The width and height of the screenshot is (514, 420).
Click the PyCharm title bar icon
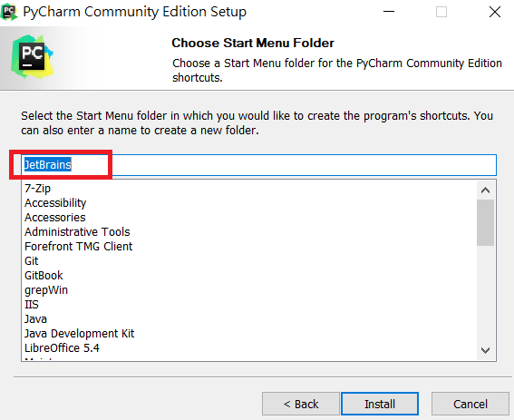click(9, 12)
